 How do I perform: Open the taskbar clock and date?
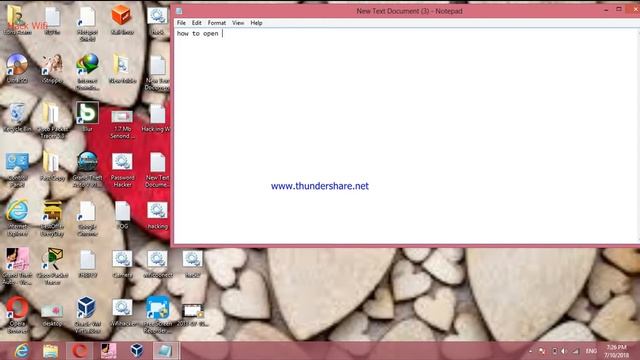coord(616,351)
